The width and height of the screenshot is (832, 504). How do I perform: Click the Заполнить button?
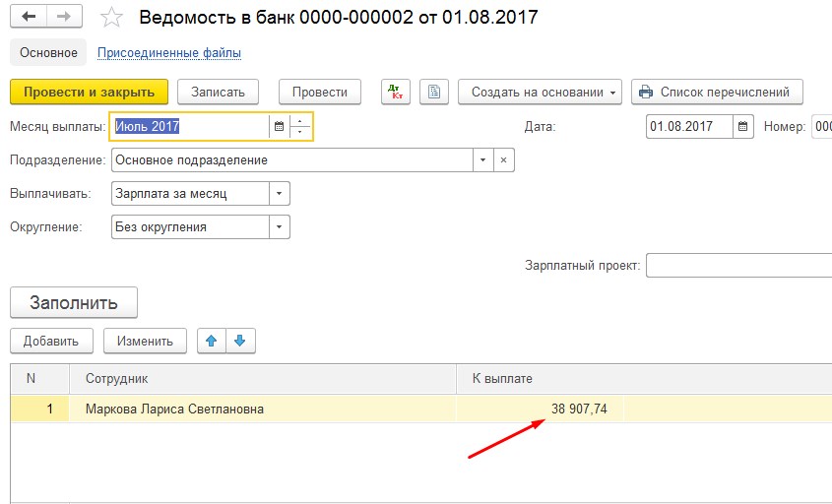(74, 302)
